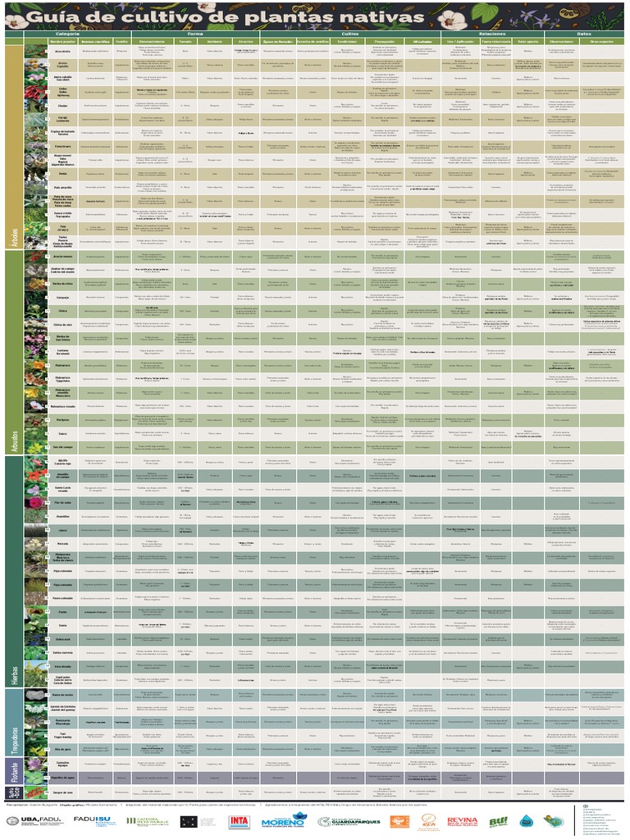Click the Atractivo column header
Viewport: 630px width, 840px height.
pyautogui.click(x=245, y=41)
